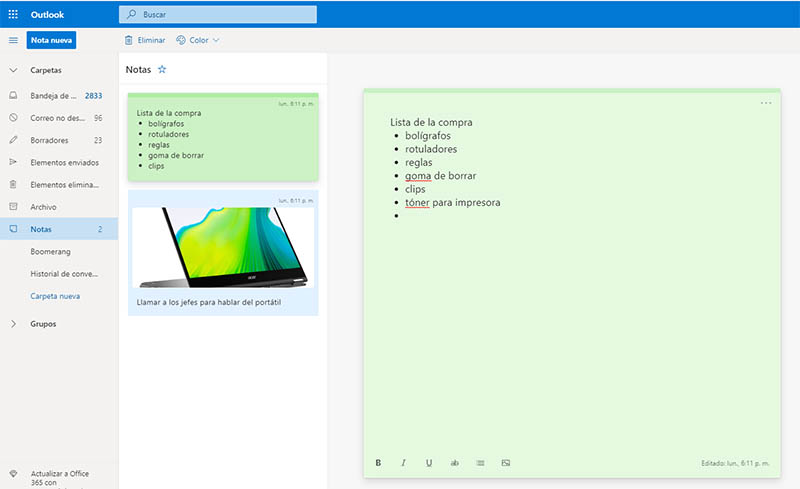Open the Color dropdown menu
800x489 pixels.
click(x=198, y=40)
